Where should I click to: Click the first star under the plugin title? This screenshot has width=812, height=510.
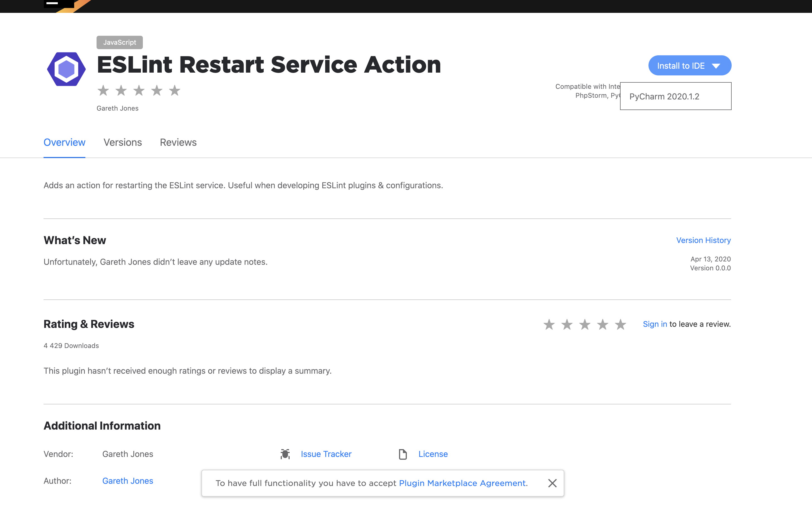(103, 90)
